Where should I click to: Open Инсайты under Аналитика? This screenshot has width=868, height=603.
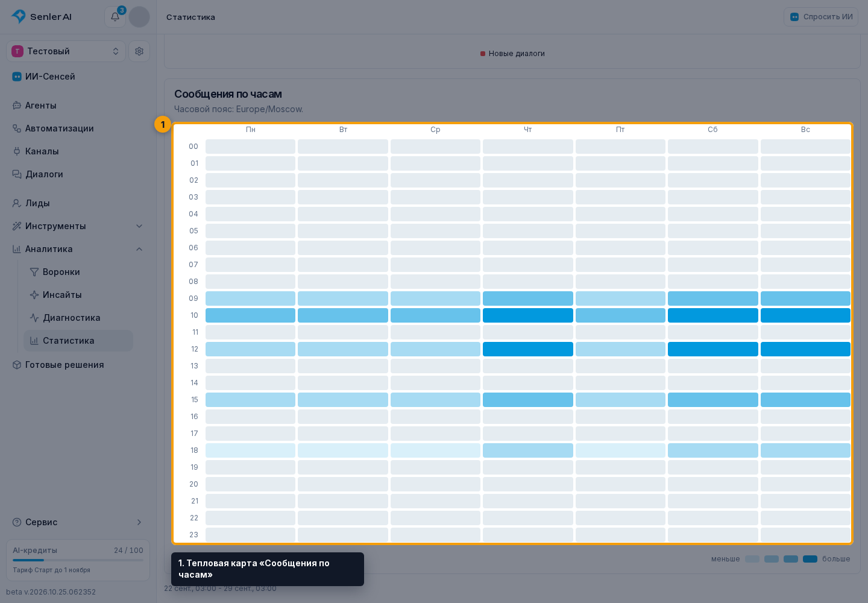(x=78, y=295)
